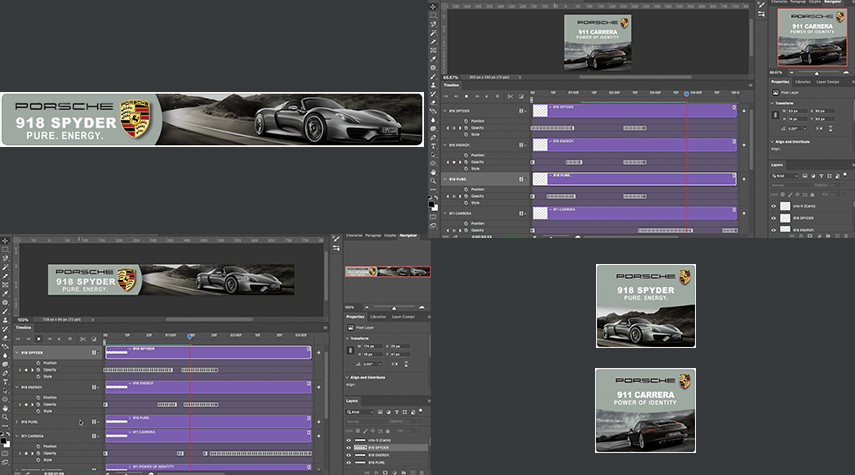Go to first frame in the 918 Spyder banner timeline

18,339
